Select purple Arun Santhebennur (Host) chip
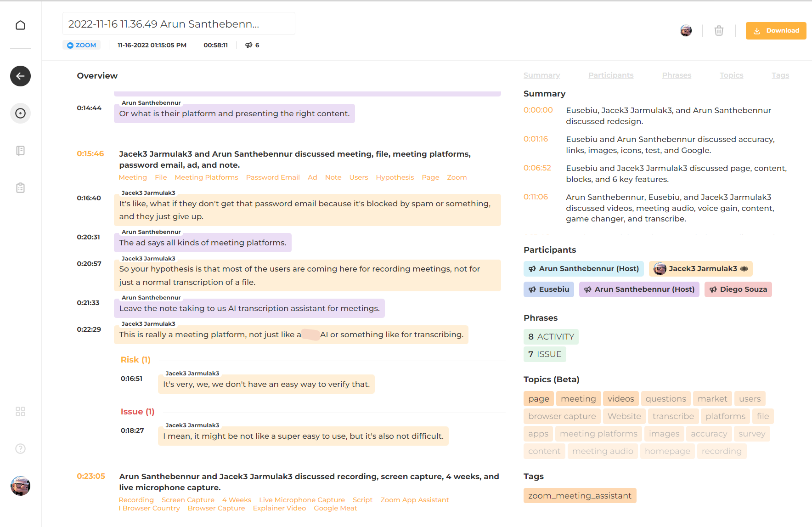 pyautogui.click(x=639, y=289)
